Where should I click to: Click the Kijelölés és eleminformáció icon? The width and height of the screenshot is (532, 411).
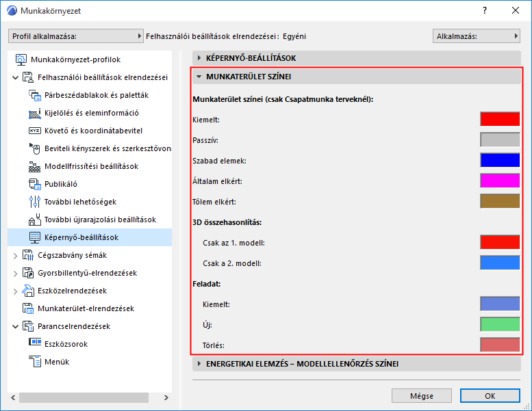35,113
